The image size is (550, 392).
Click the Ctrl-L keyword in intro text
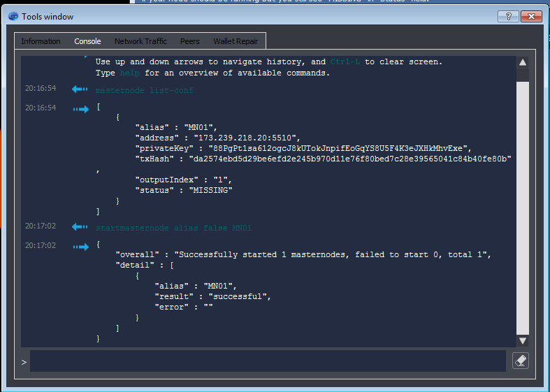click(x=345, y=61)
